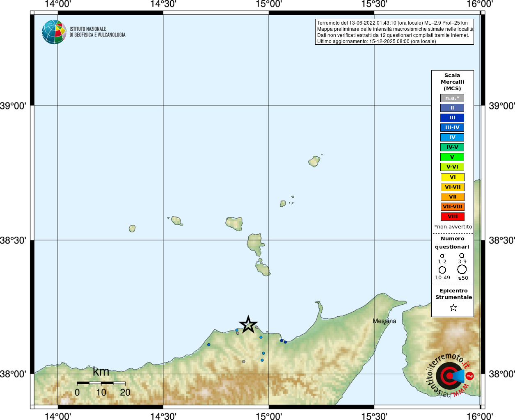Click the ≥50 questionnaires circle symbol
This screenshot has width=515, height=420.
(462, 269)
